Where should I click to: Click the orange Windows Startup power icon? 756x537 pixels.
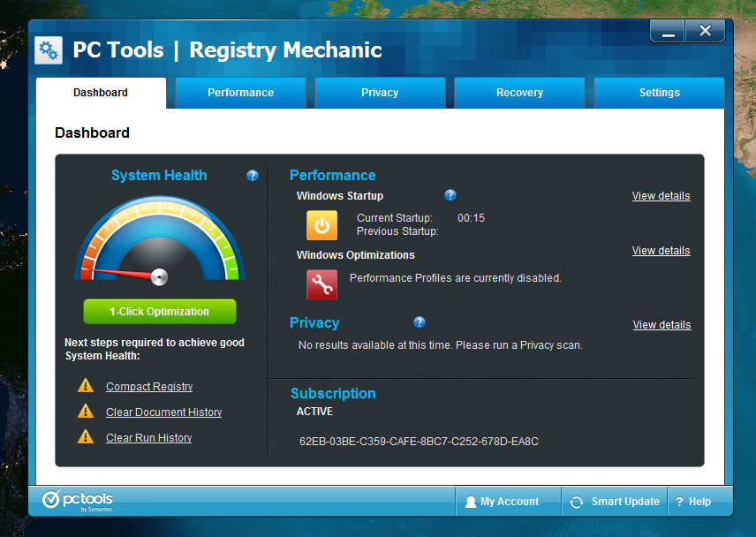(x=321, y=225)
